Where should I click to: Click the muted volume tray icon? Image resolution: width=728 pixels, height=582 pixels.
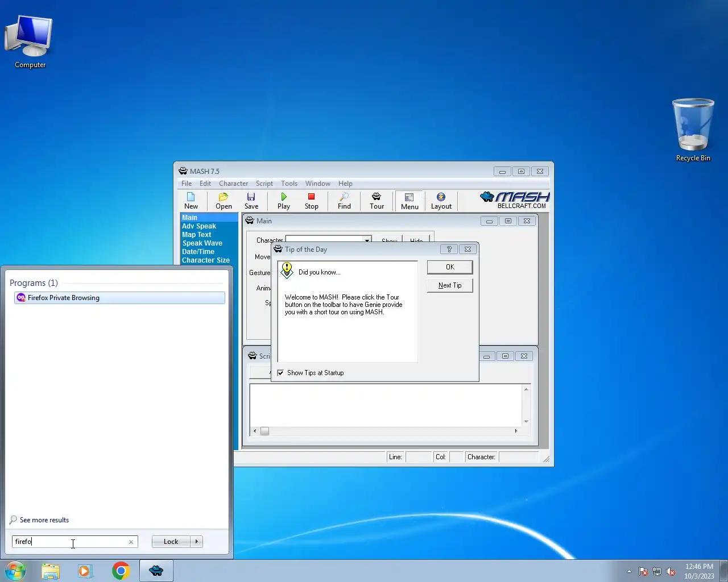[x=671, y=572]
